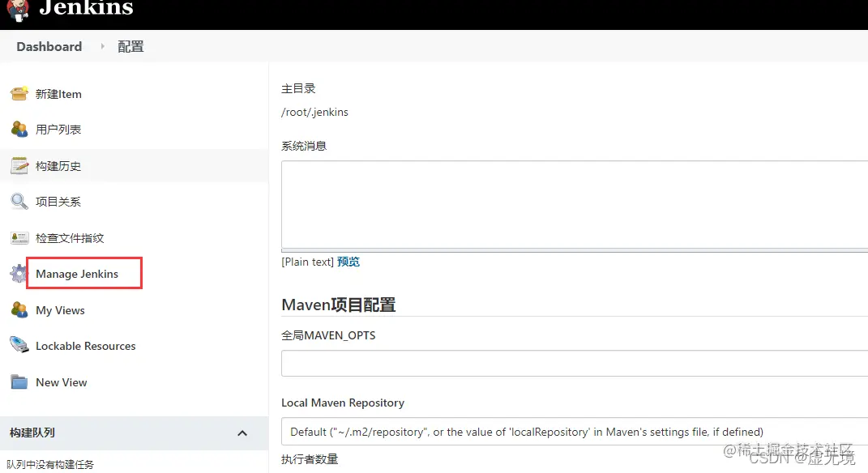
Task: Open the 配置 breadcrumb item
Action: [x=130, y=46]
